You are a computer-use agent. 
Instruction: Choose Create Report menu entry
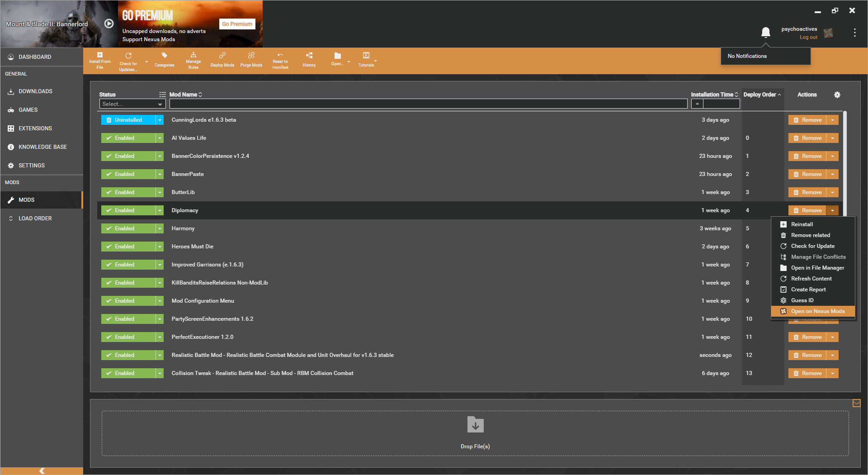[x=813, y=290]
